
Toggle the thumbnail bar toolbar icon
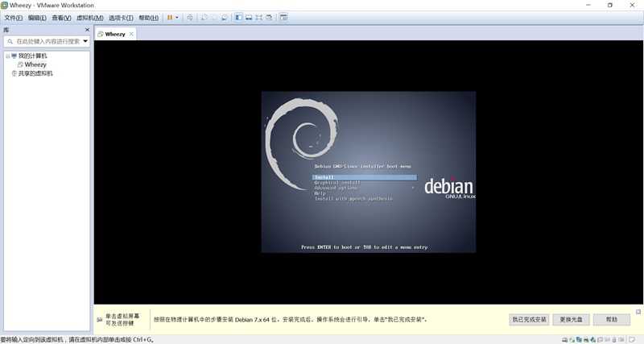pyautogui.click(x=249, y=18)
